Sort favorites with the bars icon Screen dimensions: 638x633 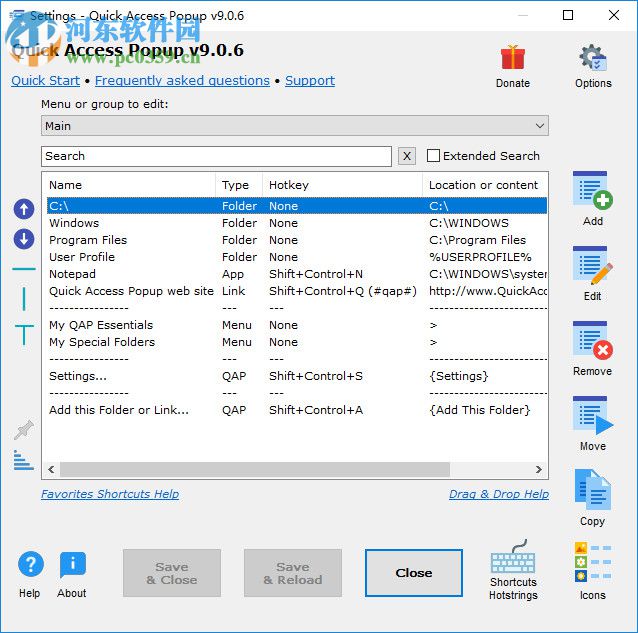click(x=24, y=460)
